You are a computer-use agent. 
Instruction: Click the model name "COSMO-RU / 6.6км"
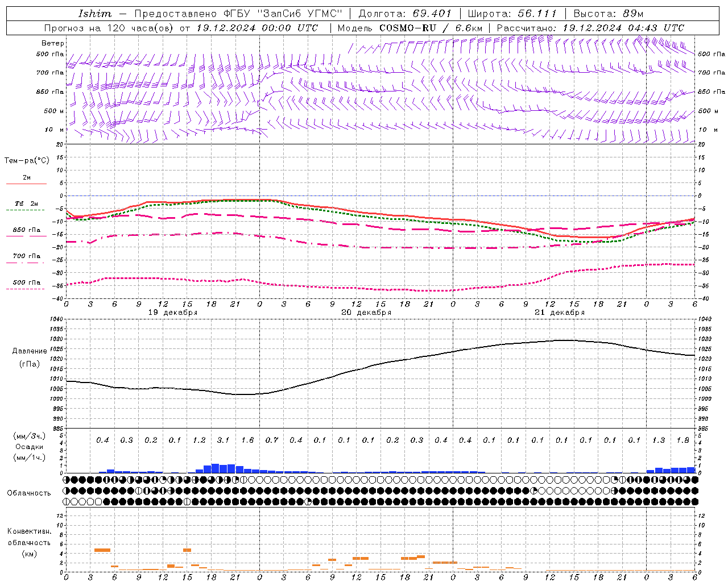click(430, 28)
